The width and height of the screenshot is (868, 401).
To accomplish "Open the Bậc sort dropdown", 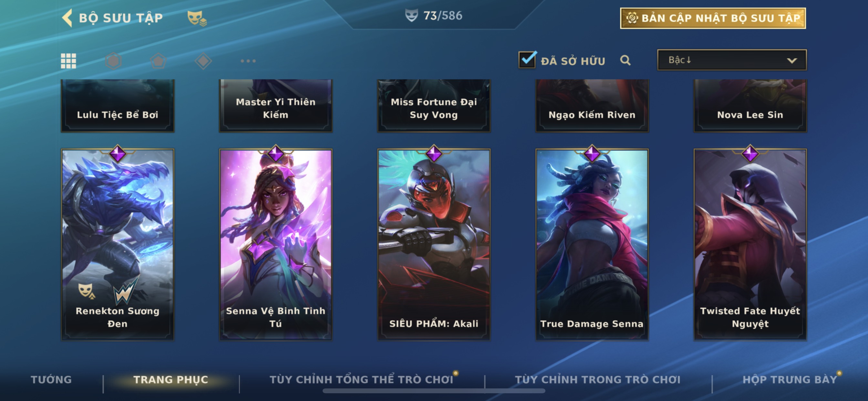I will [x=731, y=60].
